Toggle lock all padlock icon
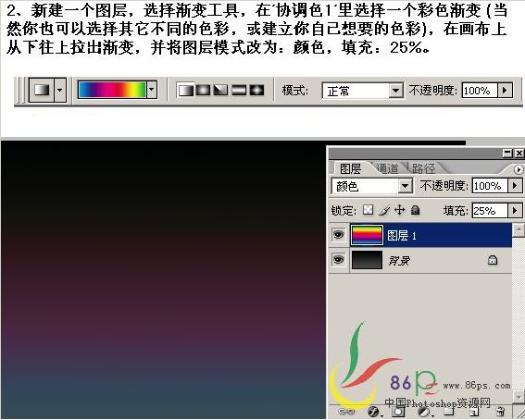 [x=415, y=210]
